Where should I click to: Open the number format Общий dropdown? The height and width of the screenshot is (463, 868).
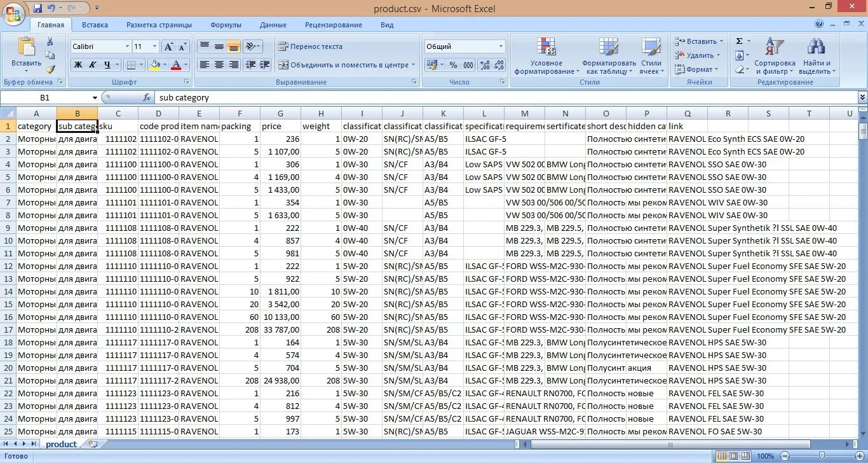coord(501,46)
